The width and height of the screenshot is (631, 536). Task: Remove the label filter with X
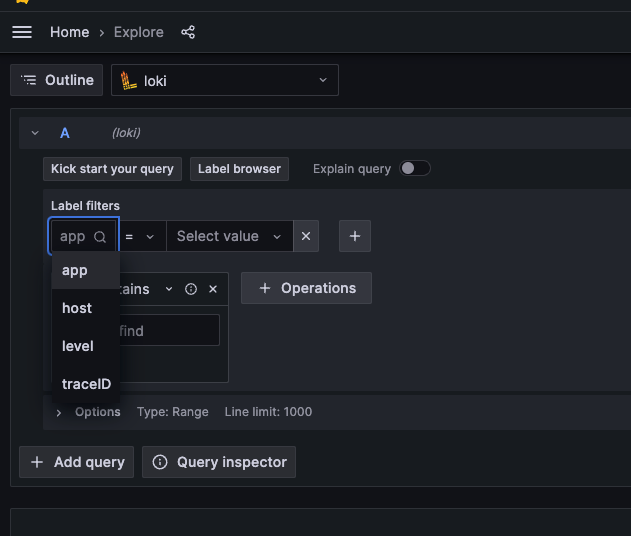pyautogui.click(x=306, y=236)
